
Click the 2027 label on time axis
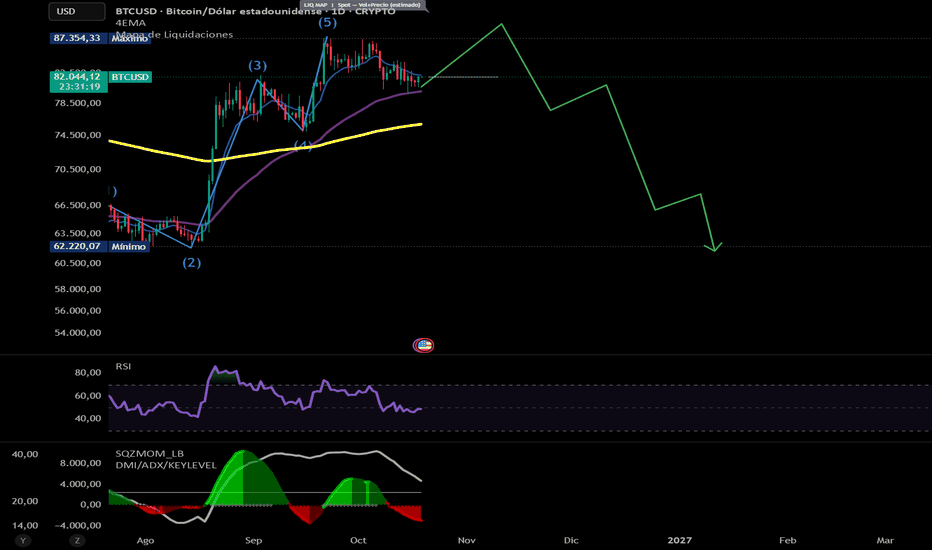[x=679, y=540]
